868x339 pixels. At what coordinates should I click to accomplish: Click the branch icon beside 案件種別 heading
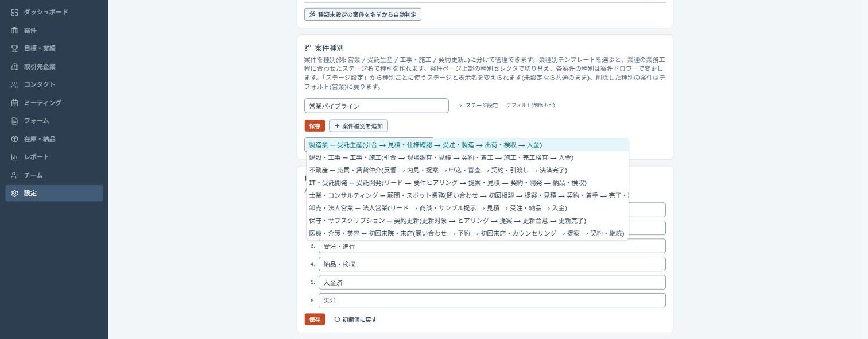[308, 48]
